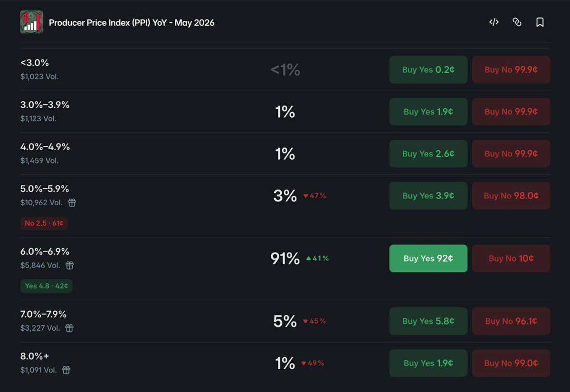This screenshot has height=392, width=570.
Task: Click the embed code icon
Action: tap(494, 22)
